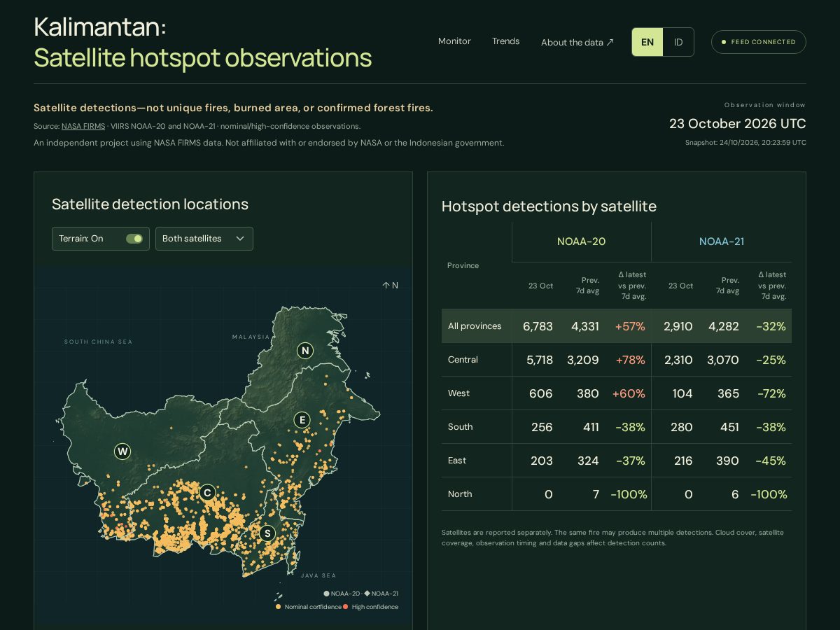Select the NOAA-20 column group header
The image size is (840, 630).
[582, 241]
